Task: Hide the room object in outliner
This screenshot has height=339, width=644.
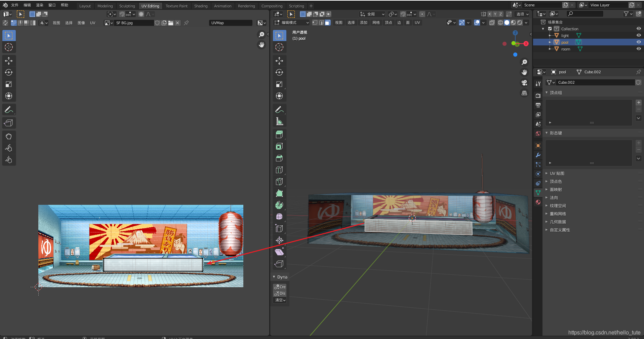Action: pos(639,49)
